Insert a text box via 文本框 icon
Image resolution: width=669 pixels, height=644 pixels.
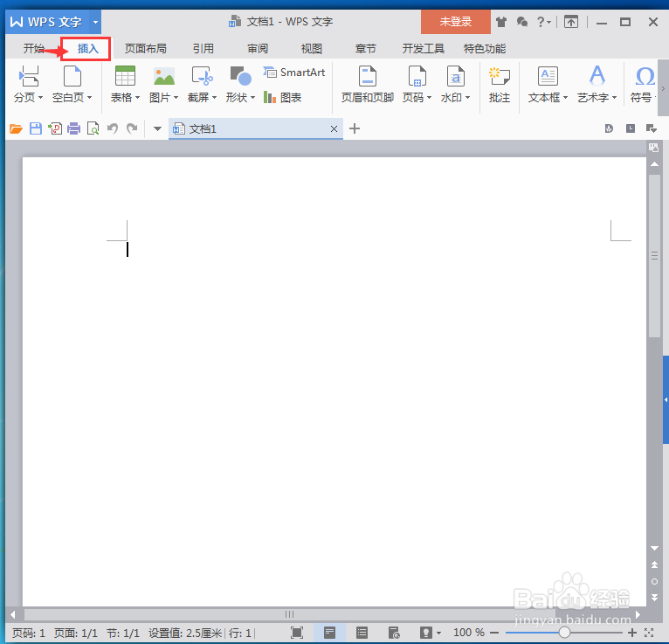click(x=548, y=76)
